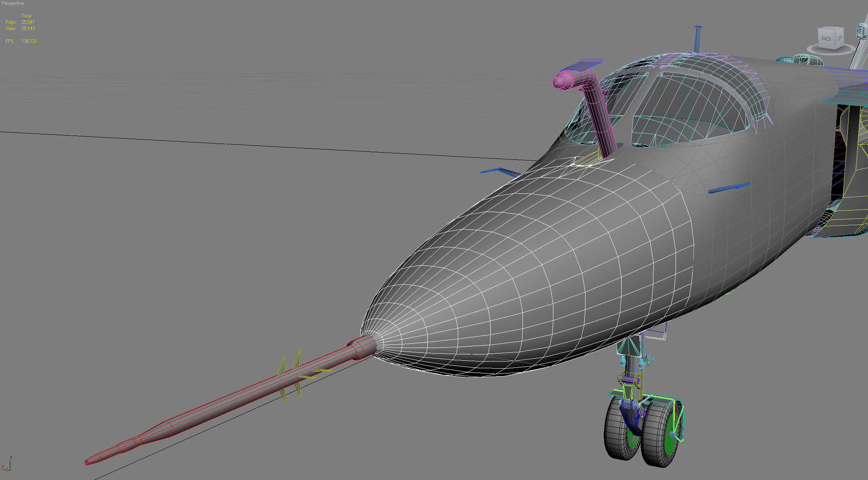The width and height of the screenshot is (868, 480).
Task: Select the right nose gear wheel tire
Action: coord(659,434)
